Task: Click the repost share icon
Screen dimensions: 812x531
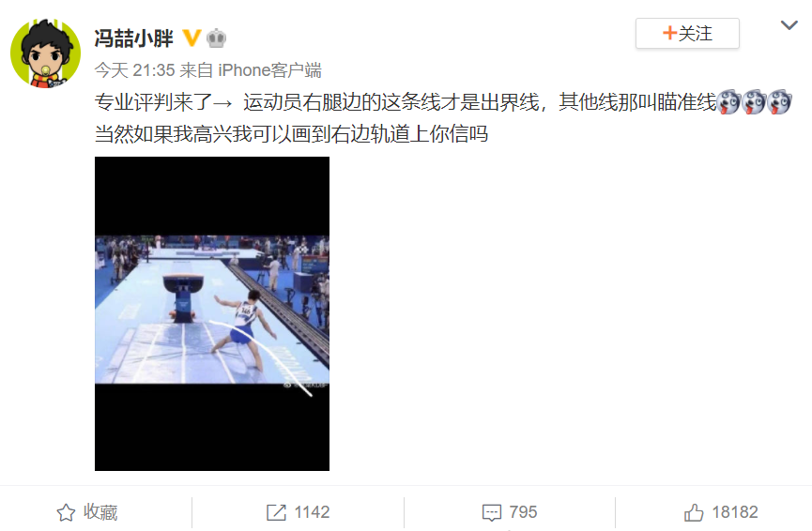Action: (x=276, y=512)
